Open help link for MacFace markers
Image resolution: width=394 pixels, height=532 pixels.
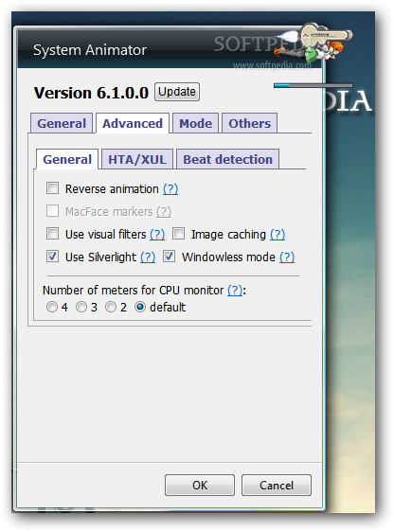pyautogui.click(x=164, y=212)
